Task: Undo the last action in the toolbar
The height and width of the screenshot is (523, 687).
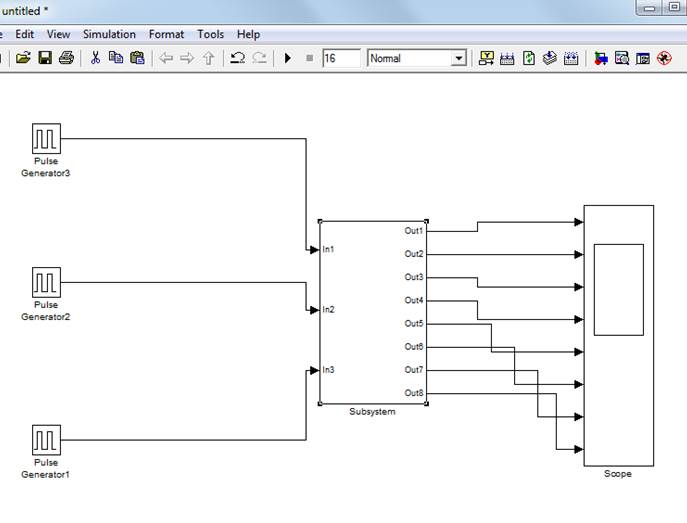Action: coord(237,58)
